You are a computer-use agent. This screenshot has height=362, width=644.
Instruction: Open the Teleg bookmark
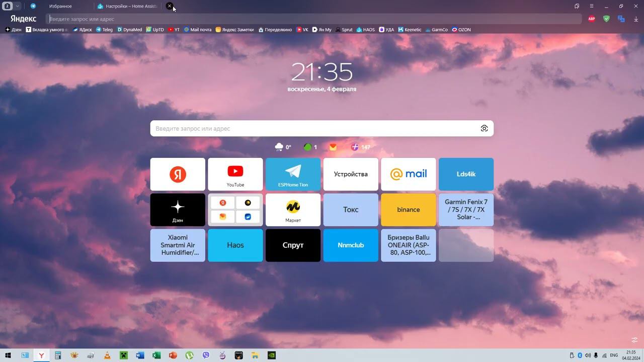click(104, 30)
